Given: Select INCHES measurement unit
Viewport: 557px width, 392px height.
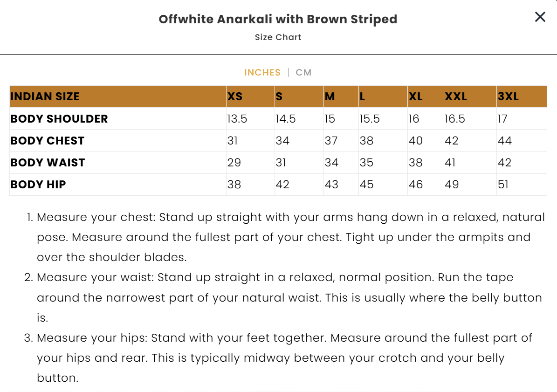Looking at the screenshot, I should pos(262,72).
